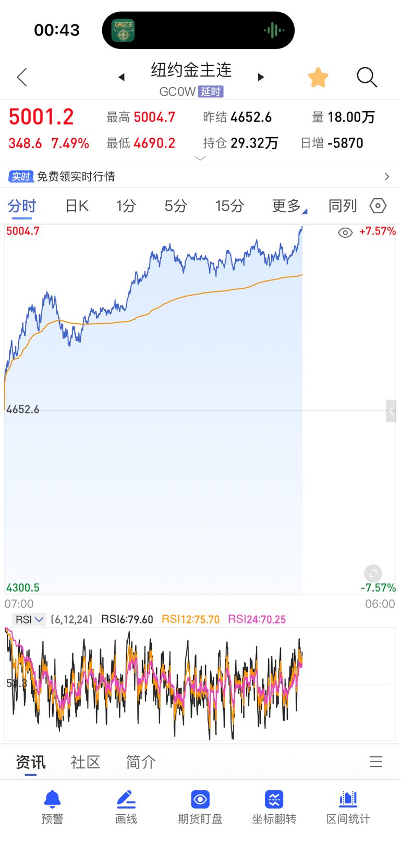Open 区间统计 range statistics

(x=348, y=806)
